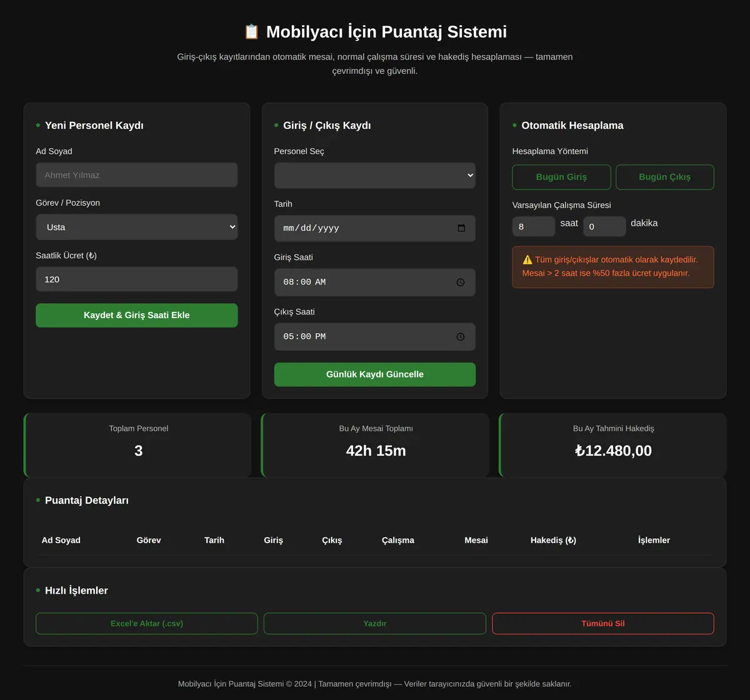This screenshot has height=700, width=750.
Task: Click the clipboard icon in the page title
Action: pyautogui.click(x=251, y=32)
